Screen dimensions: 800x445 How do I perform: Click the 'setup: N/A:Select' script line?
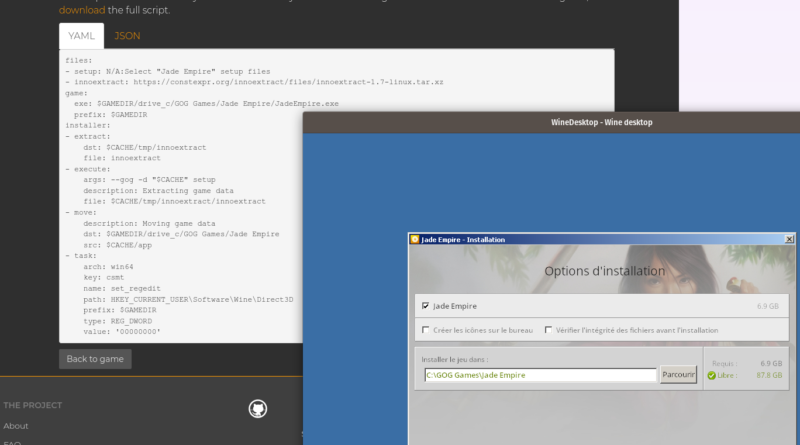168,71
